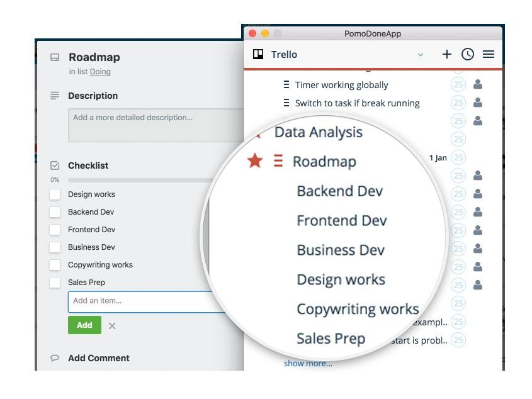
Task: Click the Description lines icon
Action: point(55,96)
